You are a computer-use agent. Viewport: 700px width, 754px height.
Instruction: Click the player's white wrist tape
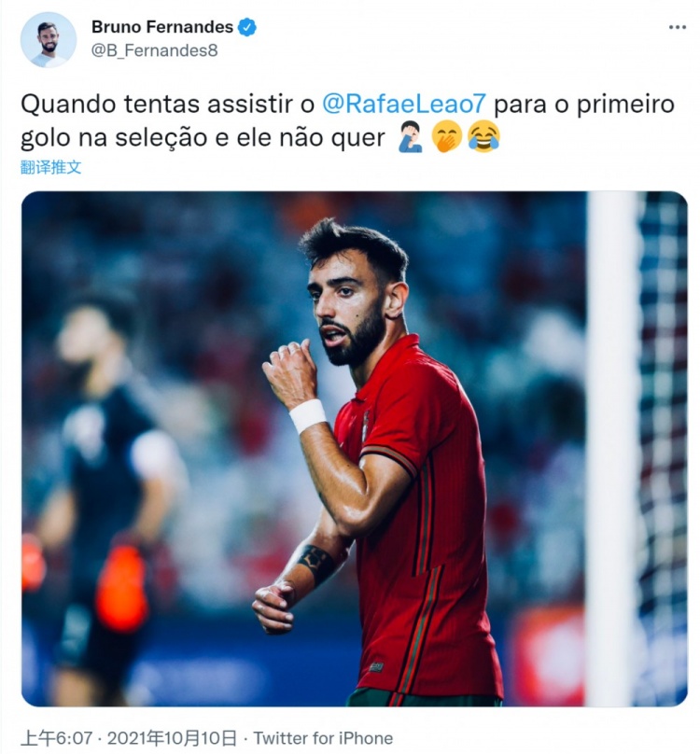(308, 415)
